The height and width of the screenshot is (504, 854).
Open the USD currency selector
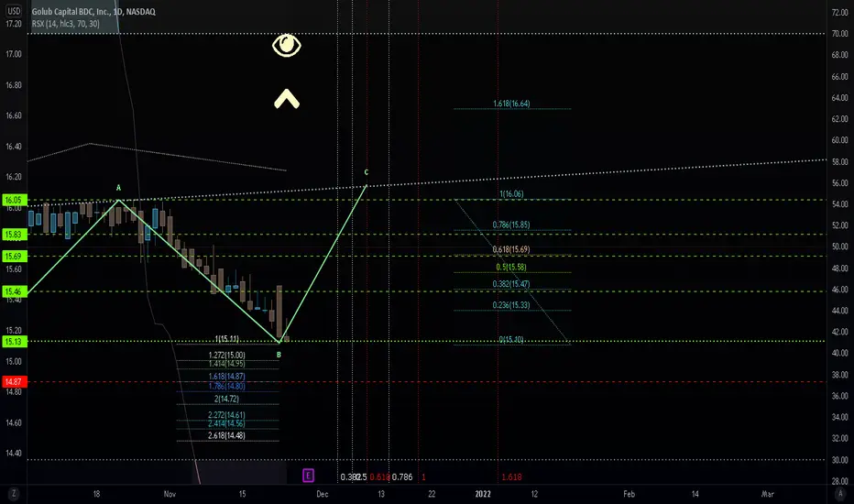[14, 11]
